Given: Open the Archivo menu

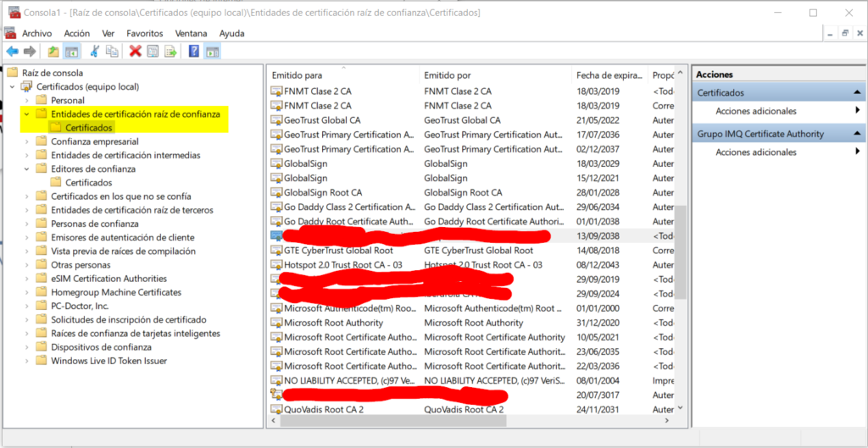Looking at the screenshot, I should click(36, 33).
